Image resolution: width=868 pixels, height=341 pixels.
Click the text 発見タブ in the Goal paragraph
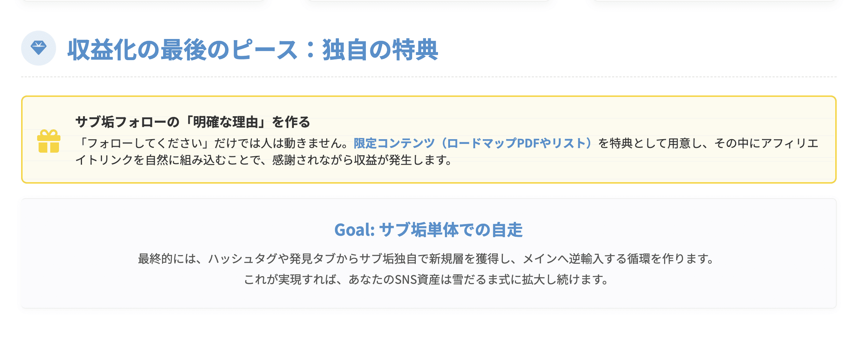click(312, 259)
